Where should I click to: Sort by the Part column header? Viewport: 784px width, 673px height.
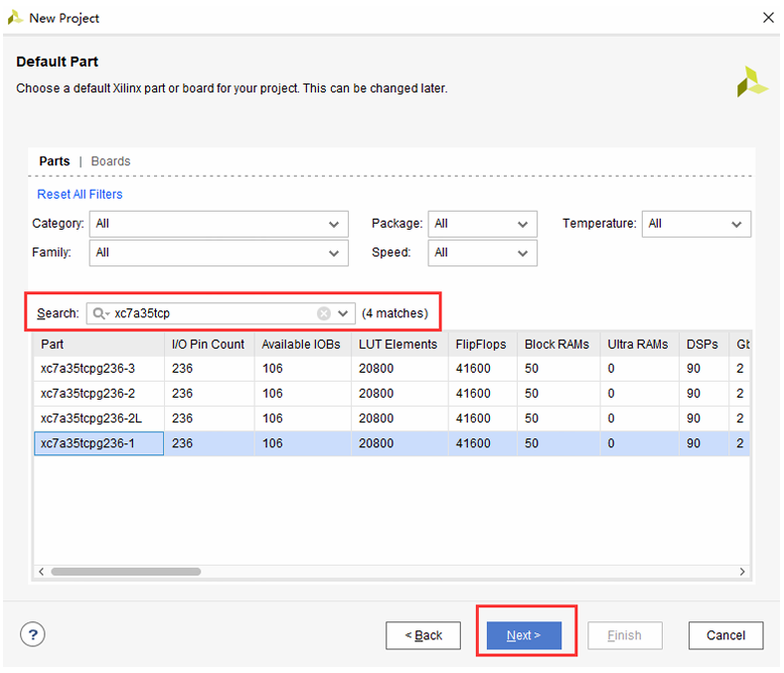pyautogui.click(x=99, y=344)
